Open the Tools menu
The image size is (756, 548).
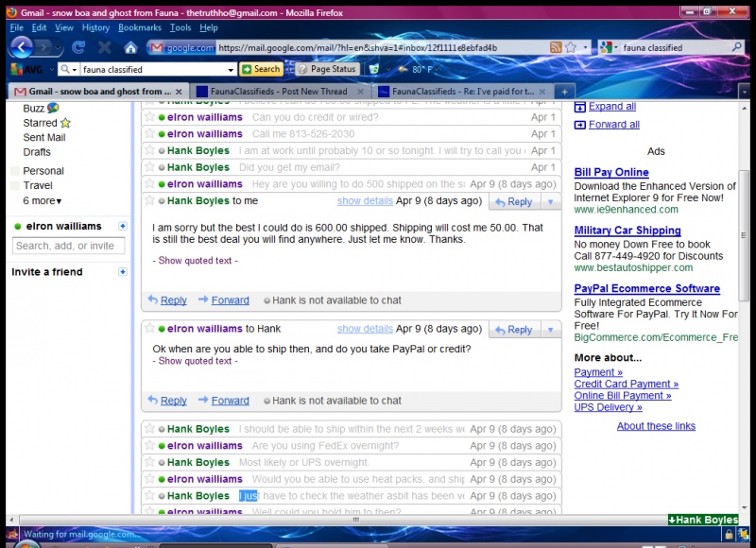[x=180, y=27]
